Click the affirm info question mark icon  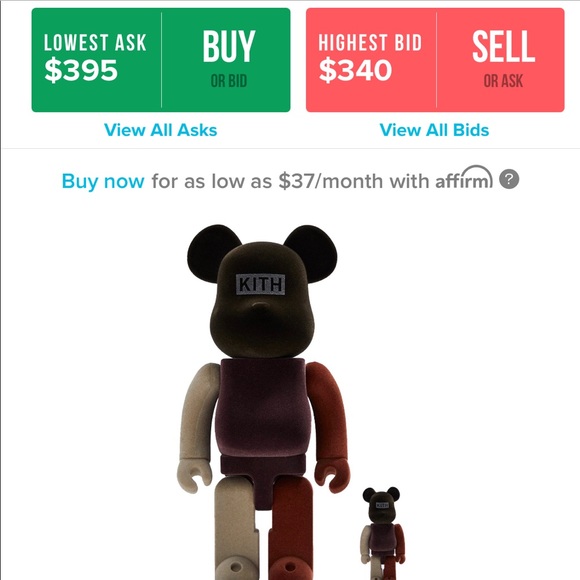tap(509, 179)
